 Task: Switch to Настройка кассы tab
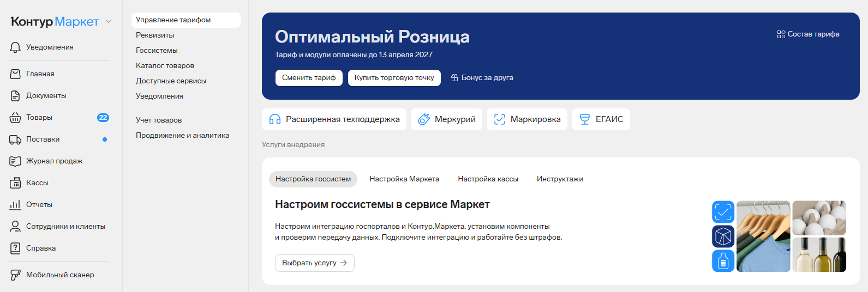pos(488,179)
